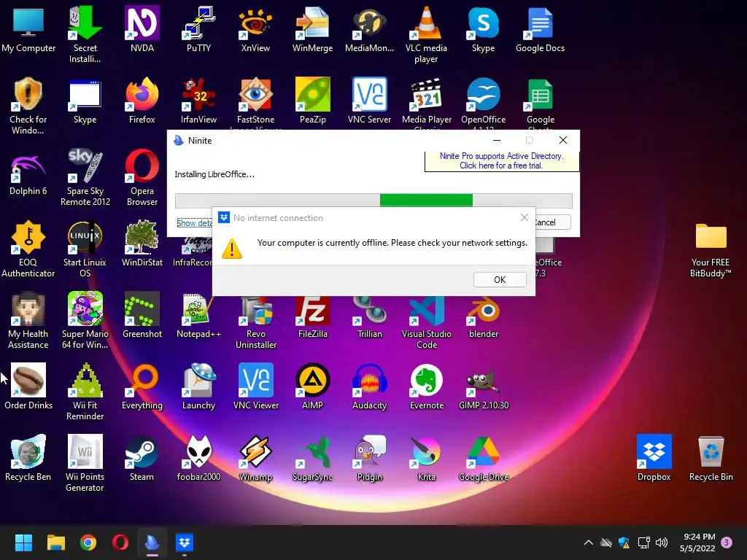Image resolution: width=747 pixels, height=560 pixels.
Task: Click the Show details link in Ninite
Action: (194, 223)
